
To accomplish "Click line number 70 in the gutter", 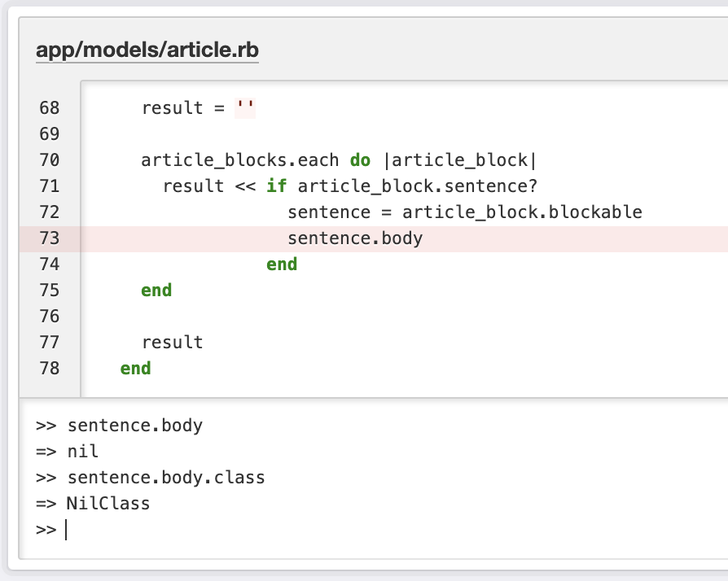I will coord(49,160).
